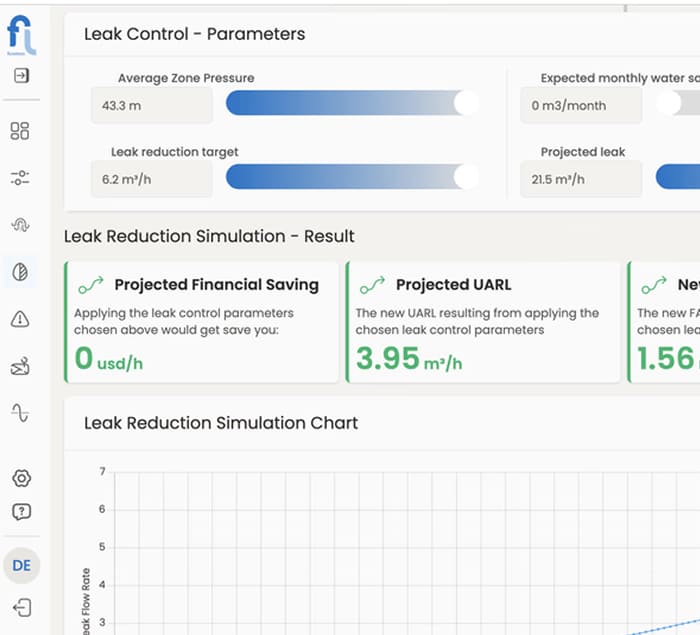This screenshot has width=700, height=635.
Task: Click the Leak reduction target label
Action: [175, 152]
